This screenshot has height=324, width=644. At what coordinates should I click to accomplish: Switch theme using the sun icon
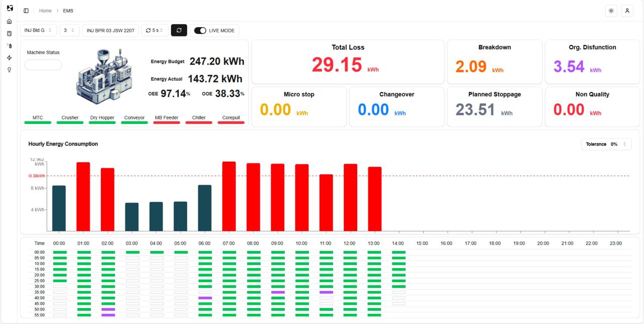[x=611, y=11]
